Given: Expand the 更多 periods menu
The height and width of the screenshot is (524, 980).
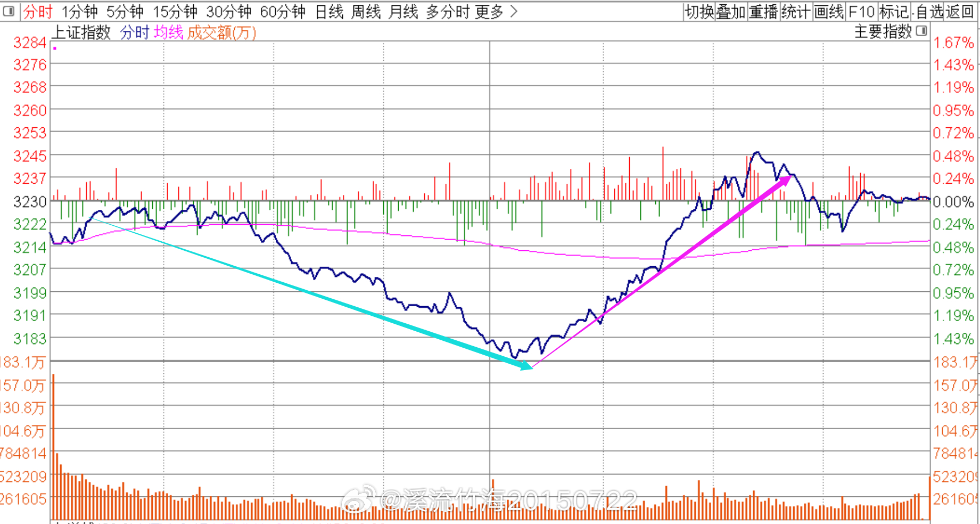Looking at the screenshot, I should click(496, 11).
